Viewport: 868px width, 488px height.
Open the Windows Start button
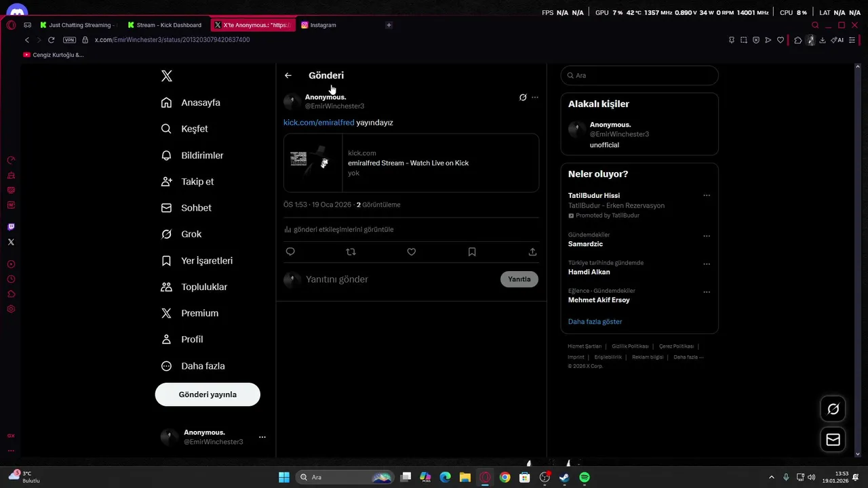pyautogui.click(x=284, y=477)
